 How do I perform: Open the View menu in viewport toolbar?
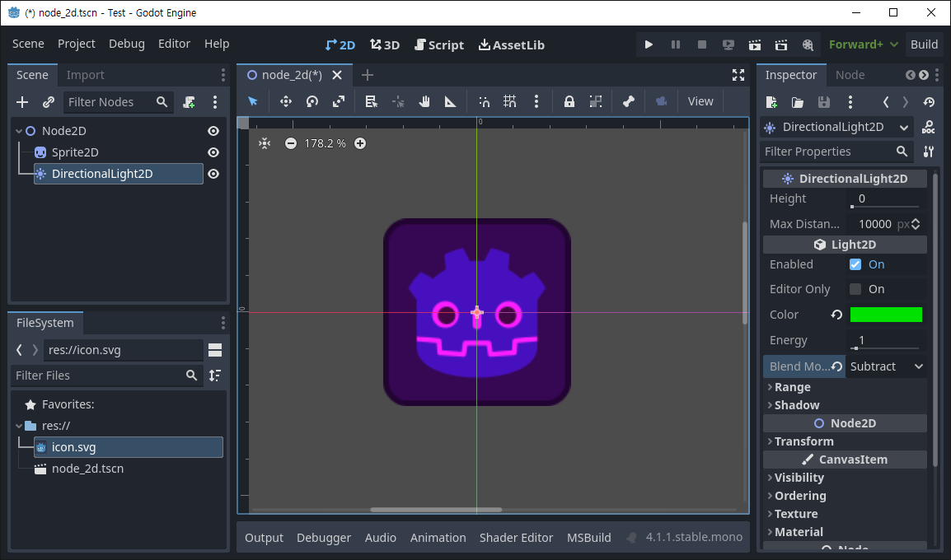[700, 101]
